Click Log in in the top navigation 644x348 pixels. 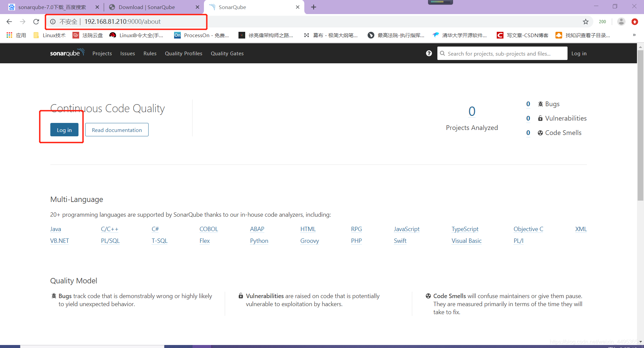click(x=579, y=54)
